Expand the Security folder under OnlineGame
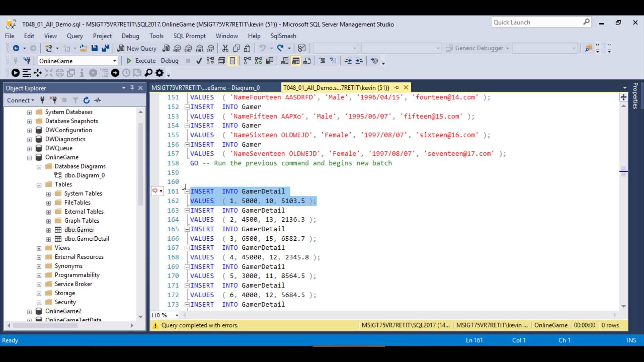This screenshot has width=644, height=362. [38, 302]
